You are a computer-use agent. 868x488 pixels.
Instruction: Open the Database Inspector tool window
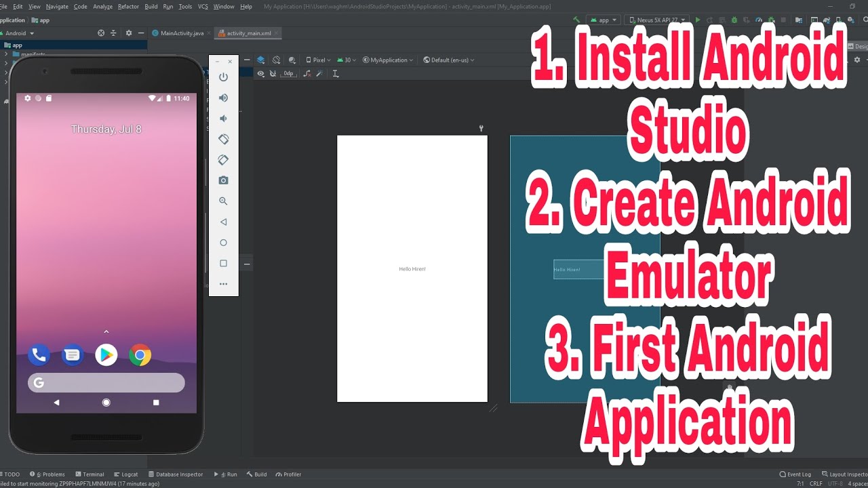point(175,474)
